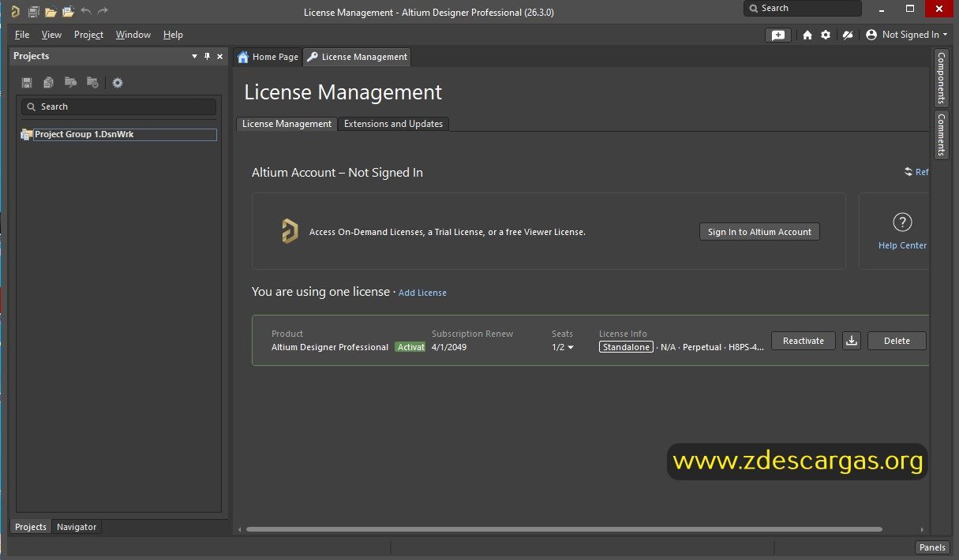Screen dimensions: 959x560
Task: Open Preferences gear icon at top right
Action: coord(826,35)
